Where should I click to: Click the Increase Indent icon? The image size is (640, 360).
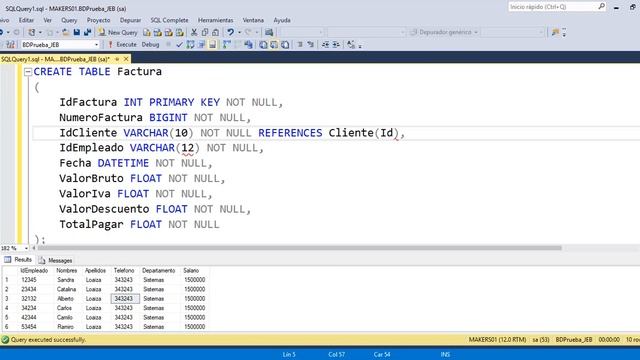[336, 44]
